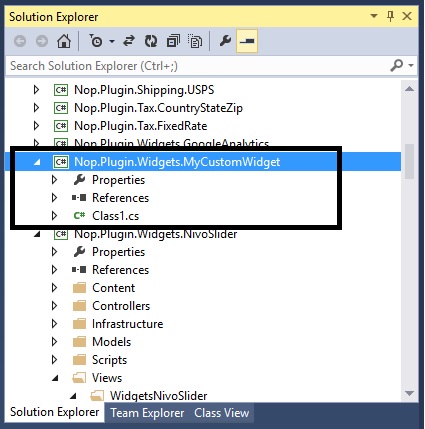Open the Window Position dropdown arrow
This screenshot has height=429, width=425.
374,16
